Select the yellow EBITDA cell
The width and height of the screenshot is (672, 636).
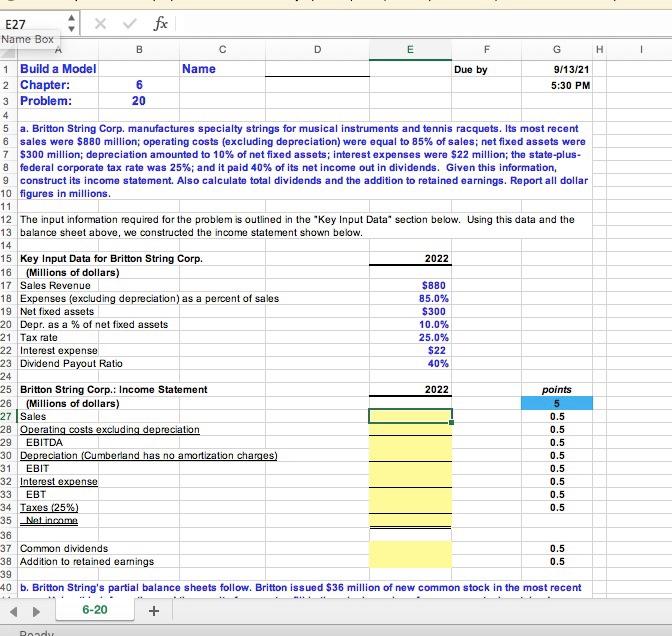pyautogui.click(x=410, y=442)
